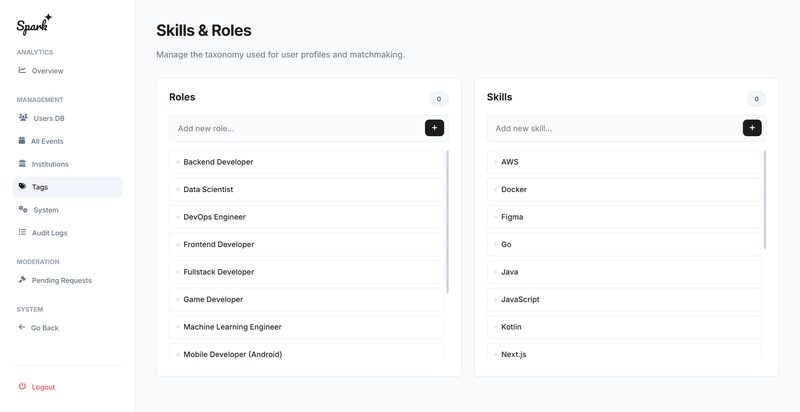Focus the Add new skill input field
The height and width of the screenshot is (412, 800).
coord(614,128)
